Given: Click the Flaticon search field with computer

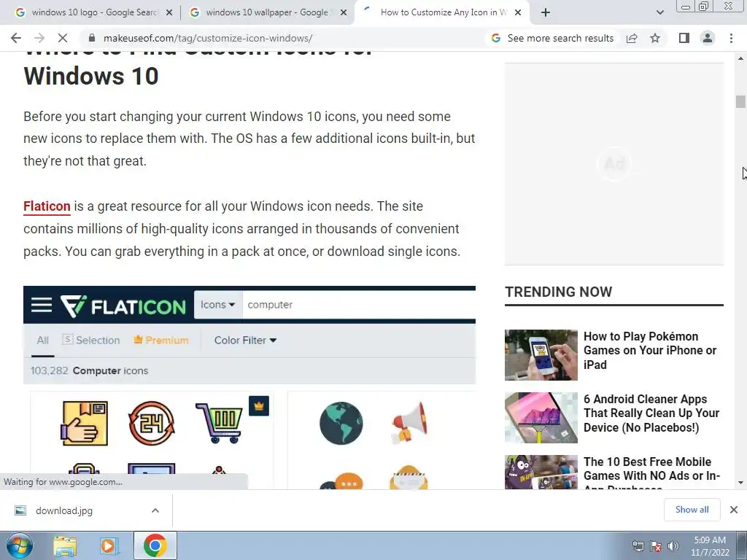Looking at the screenshot, I should (359, 305).
